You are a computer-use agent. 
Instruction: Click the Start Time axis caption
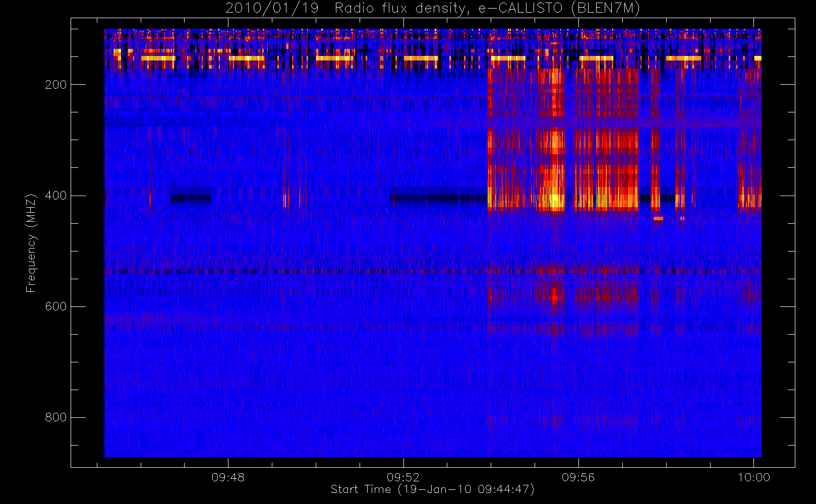point(433,489)
